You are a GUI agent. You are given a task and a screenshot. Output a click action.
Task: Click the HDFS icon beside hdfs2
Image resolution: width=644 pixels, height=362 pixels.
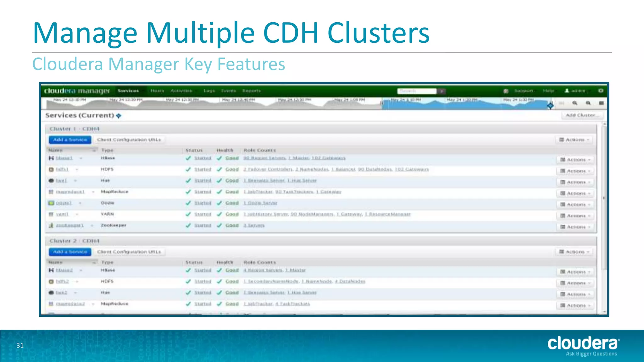coord(51,282)
